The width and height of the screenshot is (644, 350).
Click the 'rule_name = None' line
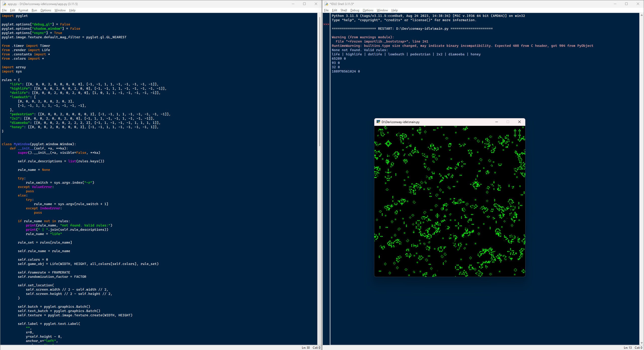click(34, 170)
